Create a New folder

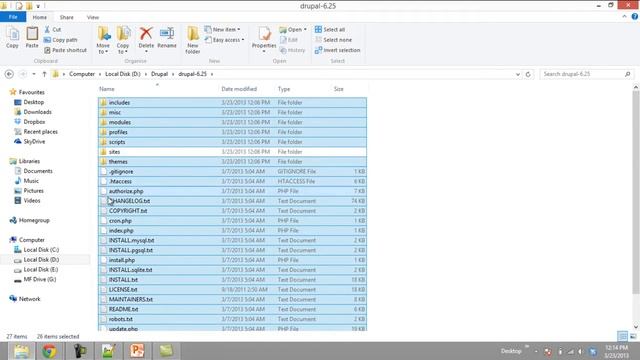click(x=193, y=40)
